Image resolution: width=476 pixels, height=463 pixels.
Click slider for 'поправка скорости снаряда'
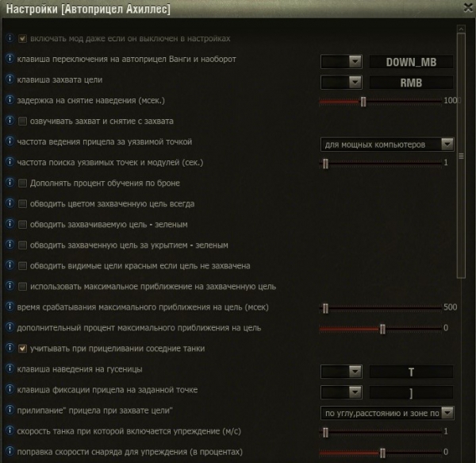[x=380, y=453]
